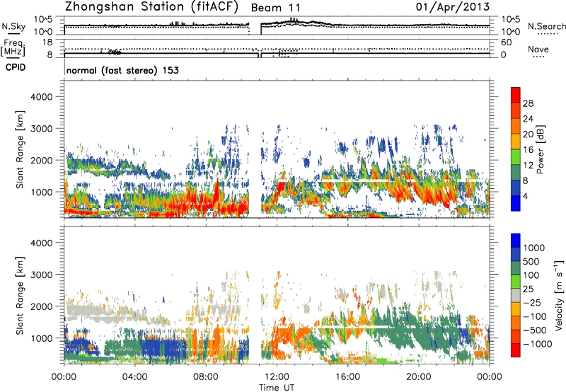This screenshot has height=392, width=566.
Task: Click the velocity panel 'Slant Range [km]' label
Action: click(x=20, y=295)
